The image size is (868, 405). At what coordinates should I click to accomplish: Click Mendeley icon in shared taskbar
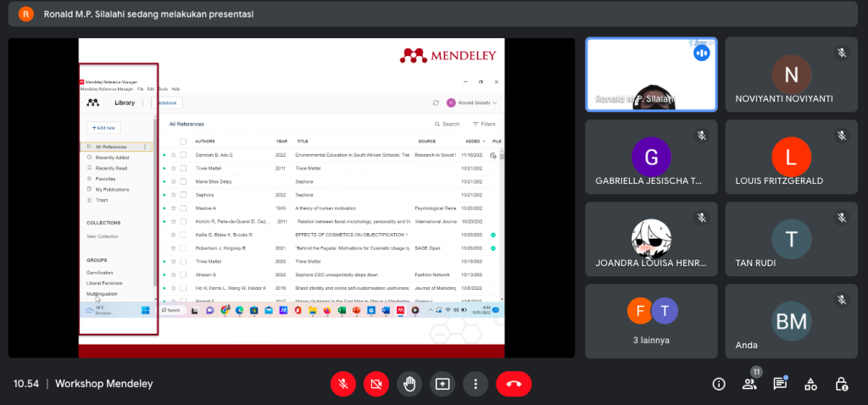point(400,310)
